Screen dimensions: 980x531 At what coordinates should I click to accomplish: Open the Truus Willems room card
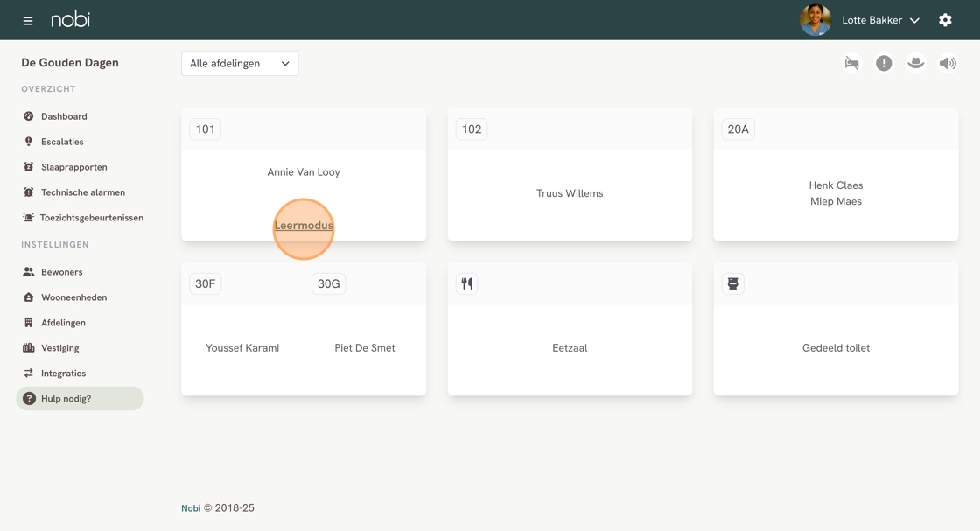570,193
